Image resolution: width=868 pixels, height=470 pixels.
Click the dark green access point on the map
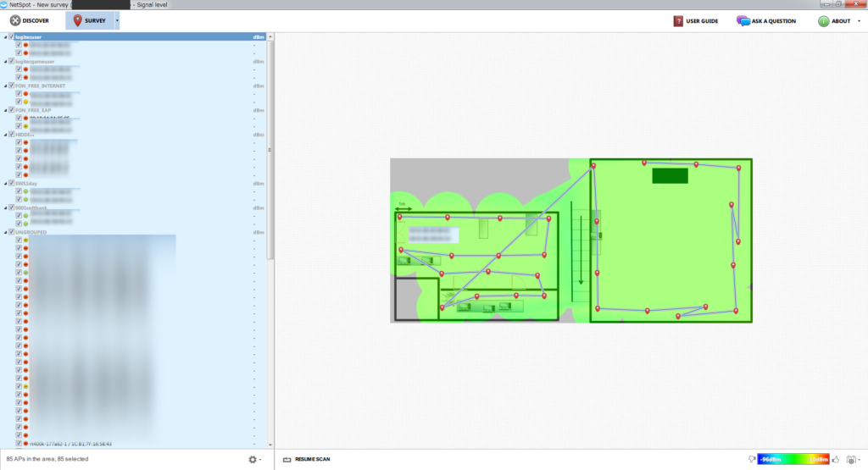pos(670,175)
